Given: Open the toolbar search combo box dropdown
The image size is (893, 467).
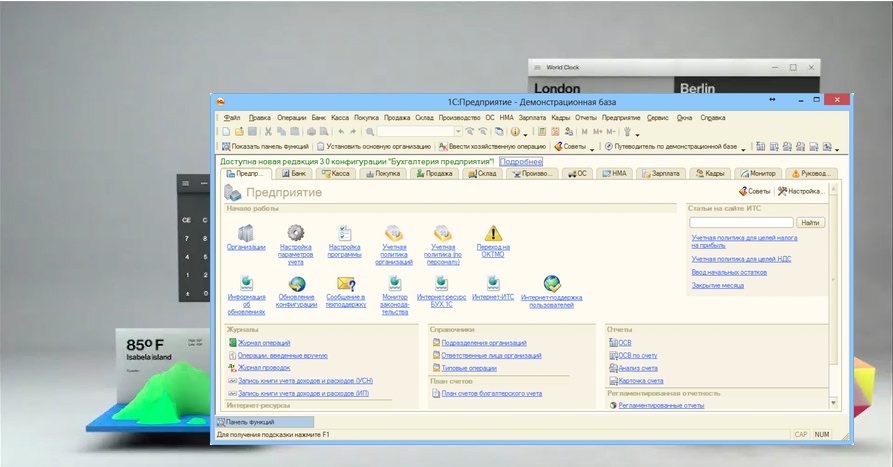Looking at the screenshot, I should tap(458, 131).
